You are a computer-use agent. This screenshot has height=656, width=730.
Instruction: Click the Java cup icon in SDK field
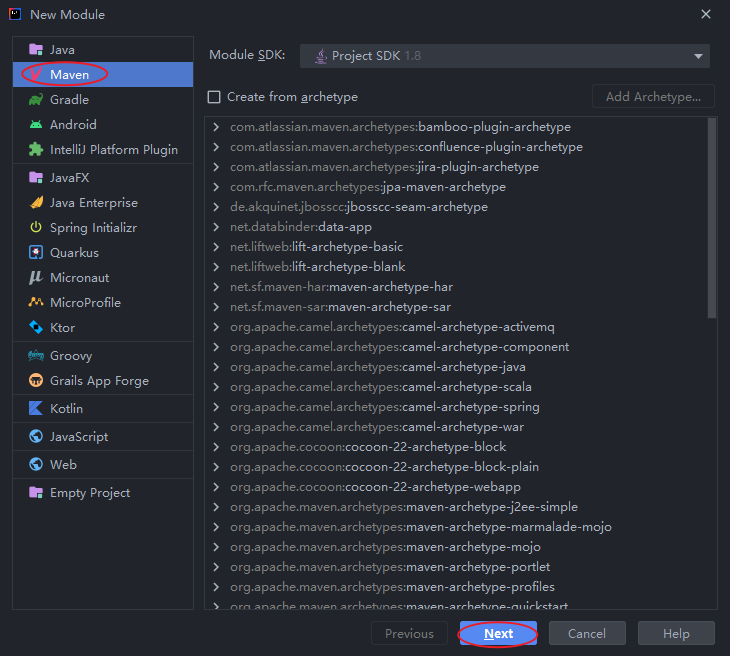click(321, 56)
